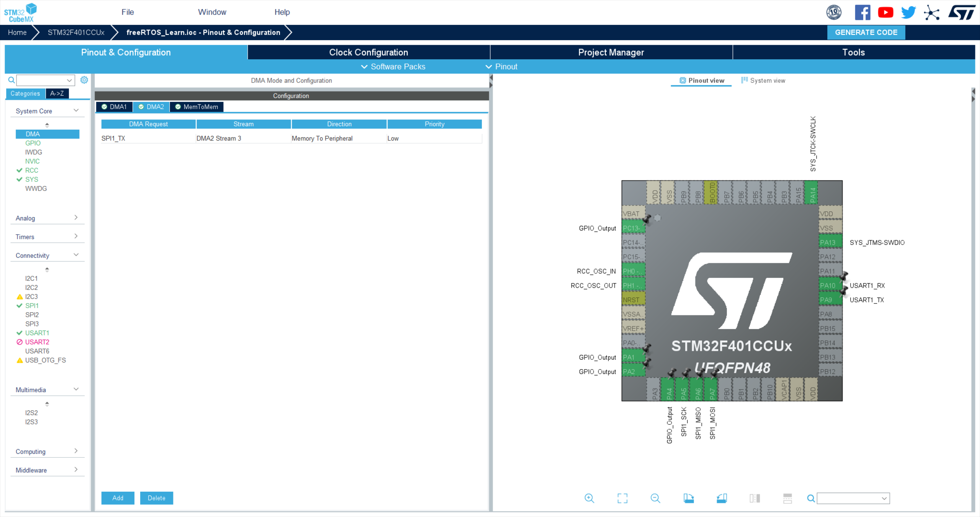Screen dimensions: 980x517
Task: Click the Delete DMA request button
Action: point(157,498)
